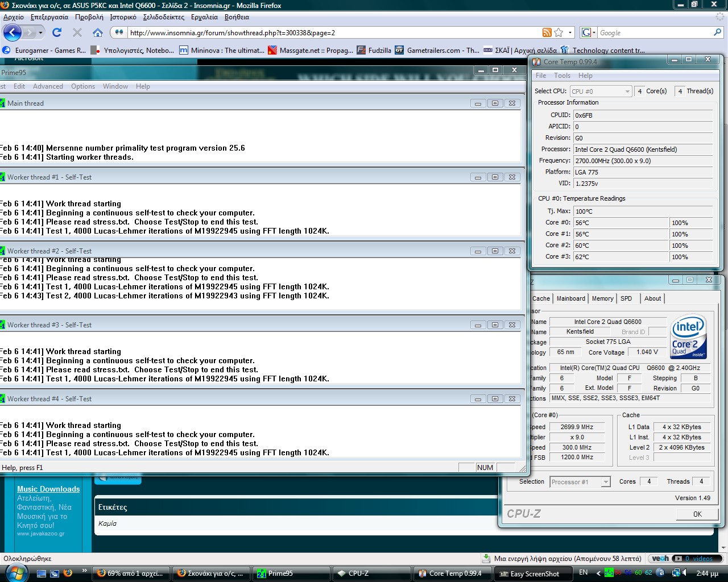The width and height of the screenshot is (728, 582).
Task: Expand quick launch chevron on taskbar
Action: (x=85, y=570)
